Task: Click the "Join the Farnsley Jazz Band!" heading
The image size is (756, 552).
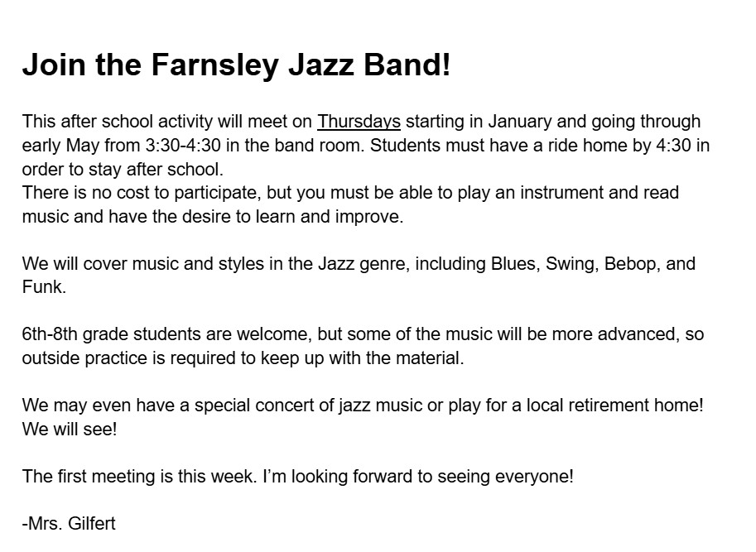Action: pyautogui.click(x=236, y=65)
